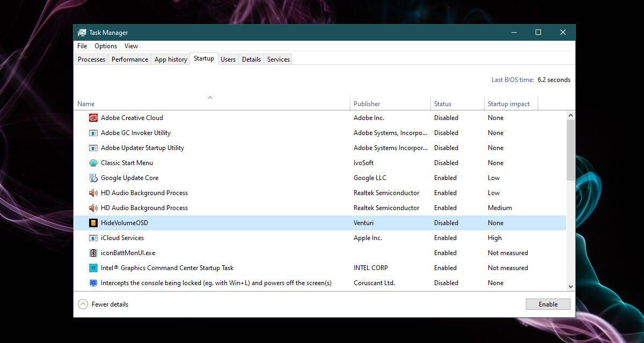Switch to the Processes tab

pos(91,59)
